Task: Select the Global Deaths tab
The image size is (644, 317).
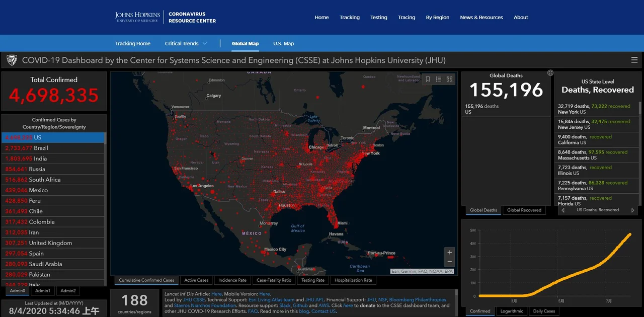Action: (x=484, y=210)
